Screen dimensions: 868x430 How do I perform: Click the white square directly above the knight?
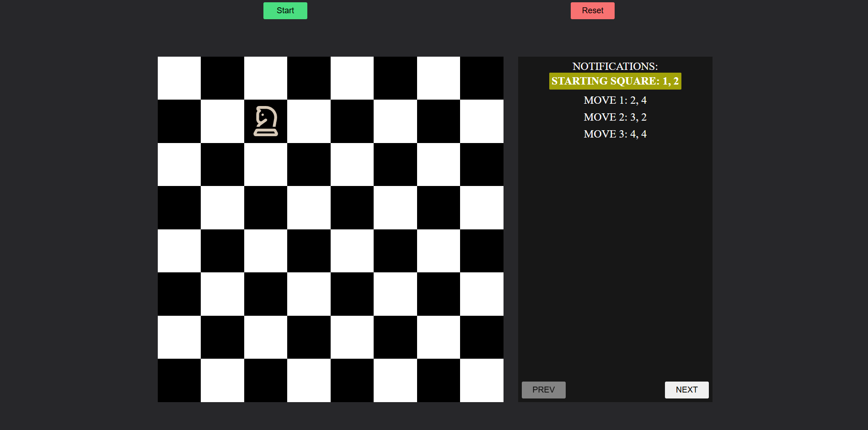(266, 78)
